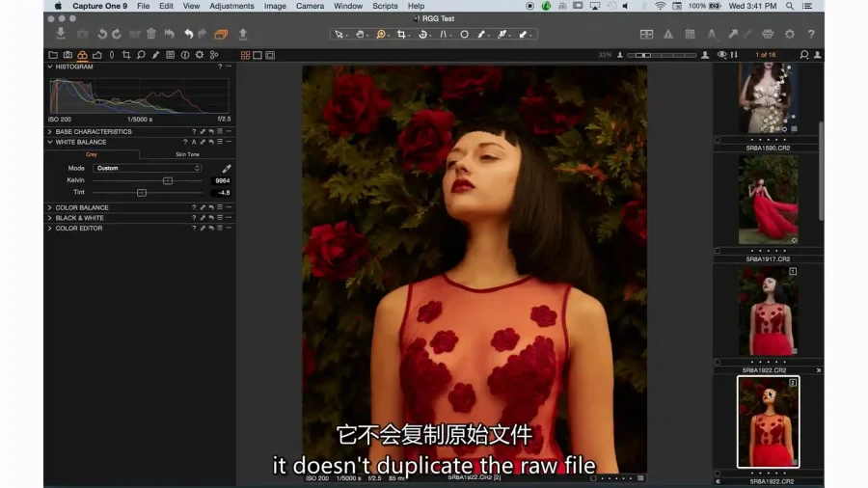Image resolution: width=868 pixels, height=488 pixels.
Task: Select the pointer cursor tool
Action: tap(339, 35)
